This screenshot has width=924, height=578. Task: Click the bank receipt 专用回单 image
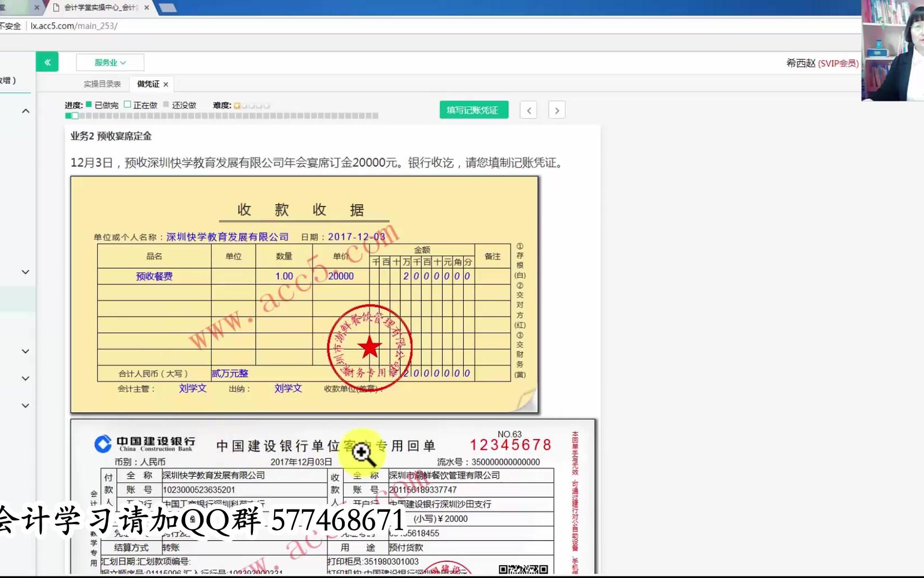pyautogui.click(x=332, y=496)
